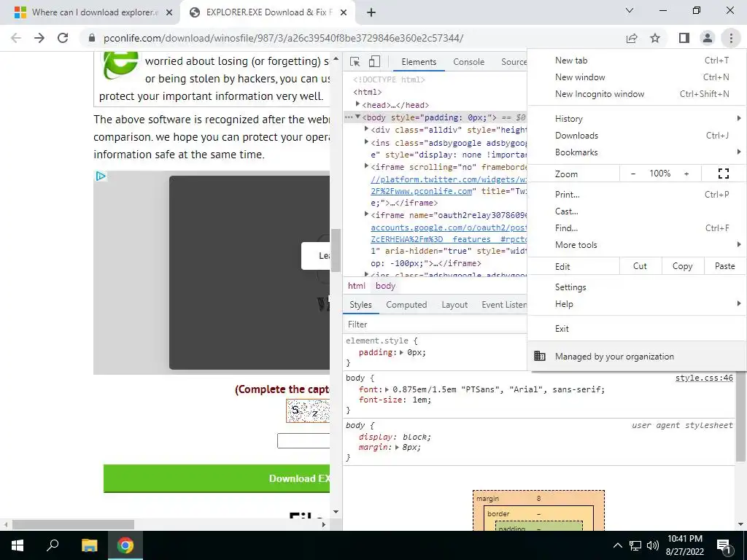Click the green Download button
The width and height of the screenshot is (747, 560).
point(217,478)
